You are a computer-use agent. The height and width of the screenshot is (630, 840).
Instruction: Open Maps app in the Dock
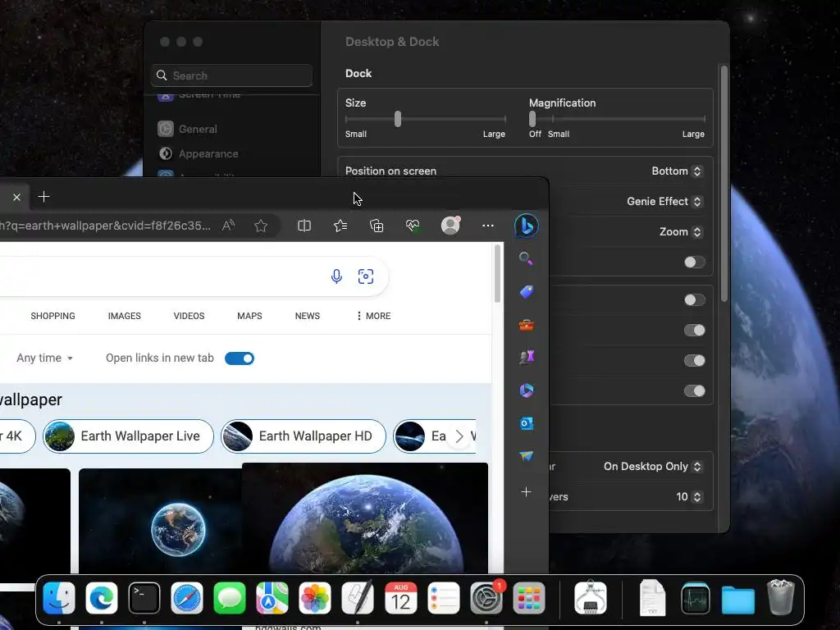pyautogui.click(x=272, y=598)
